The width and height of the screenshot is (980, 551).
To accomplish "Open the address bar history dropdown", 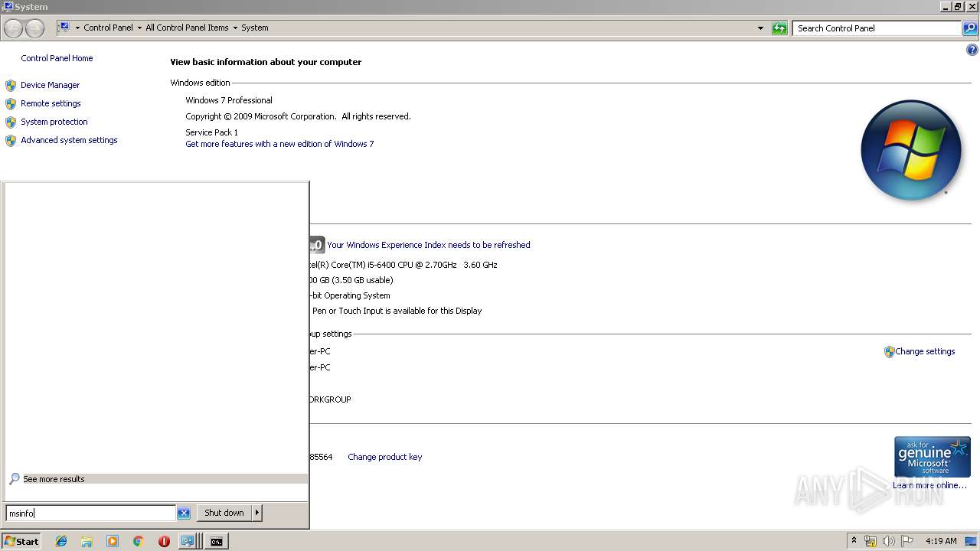I will [x=760, y=28].
